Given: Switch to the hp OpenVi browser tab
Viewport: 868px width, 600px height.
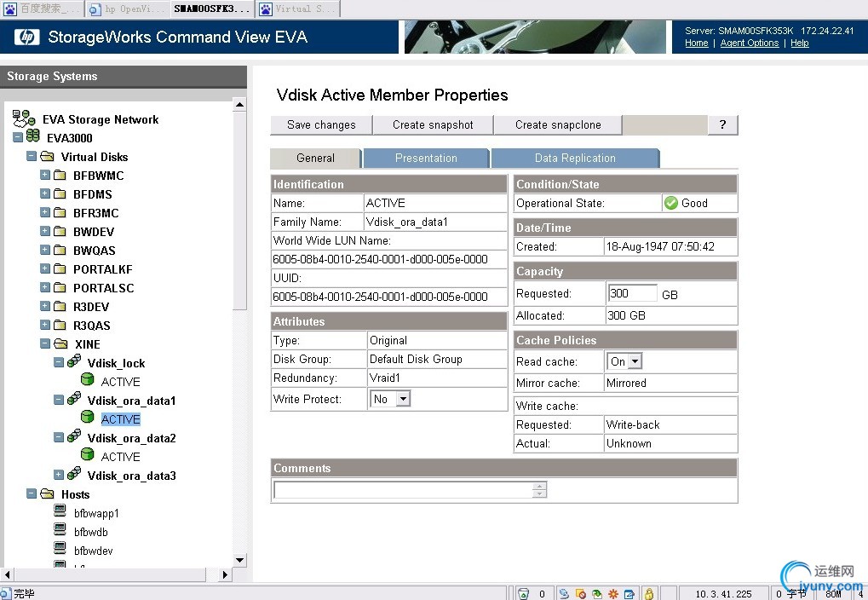Looking at the screenshot, I should click(x=127, y=9).
